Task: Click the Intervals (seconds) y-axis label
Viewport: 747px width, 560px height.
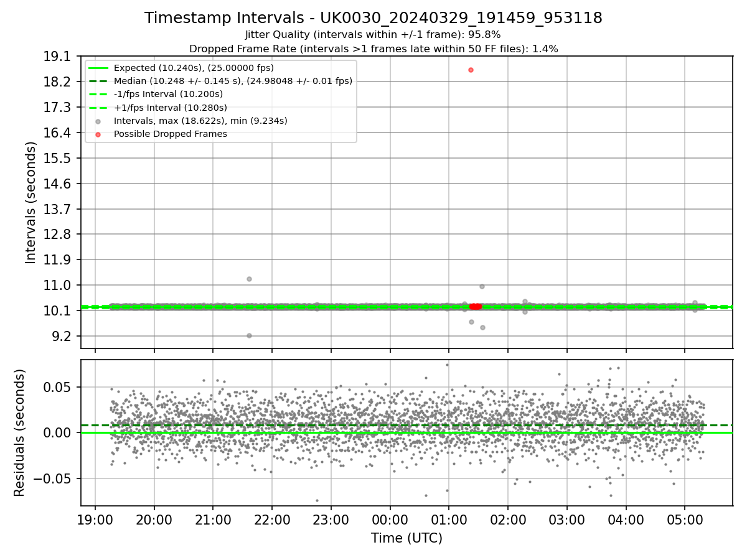Action: 31,202
